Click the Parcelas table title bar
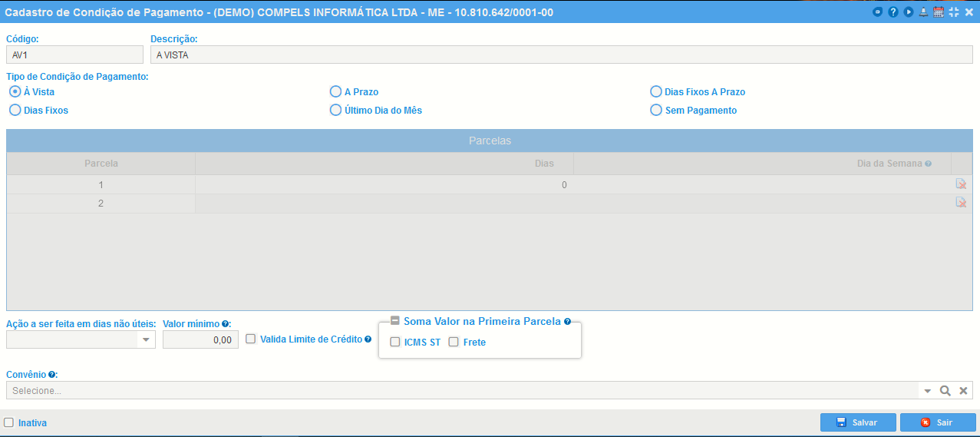Viewport: 980px width, 437px height. [490, 141]
